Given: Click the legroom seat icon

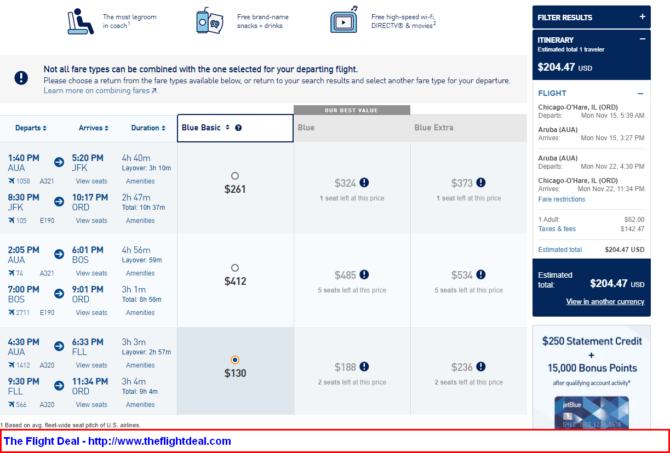Looking at the screenshot, I should tap(80, 21).
